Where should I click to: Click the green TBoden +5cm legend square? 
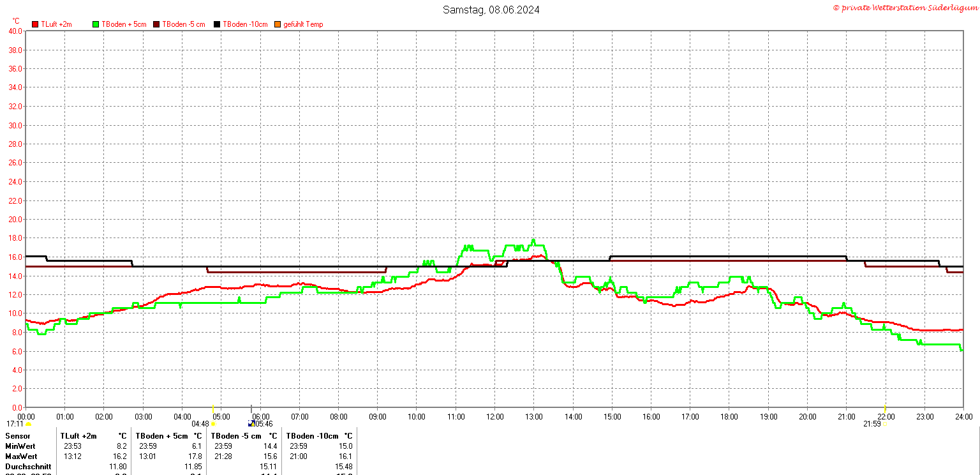click(x=96, y=24)
